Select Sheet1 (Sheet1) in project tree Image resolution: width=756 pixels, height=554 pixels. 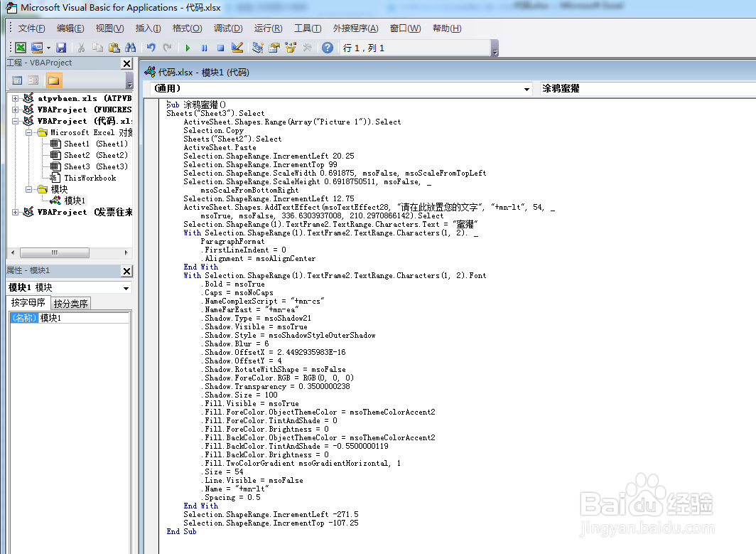(95, 144)
